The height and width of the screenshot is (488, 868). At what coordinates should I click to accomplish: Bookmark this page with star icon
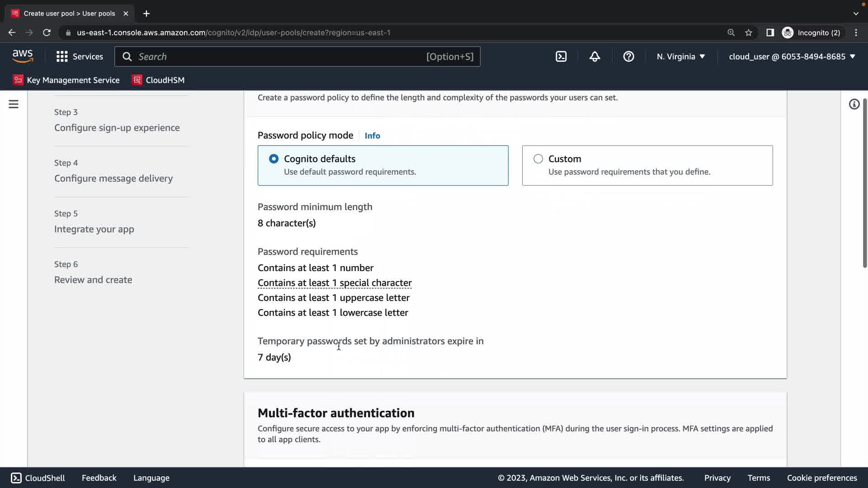click(749, 33)
